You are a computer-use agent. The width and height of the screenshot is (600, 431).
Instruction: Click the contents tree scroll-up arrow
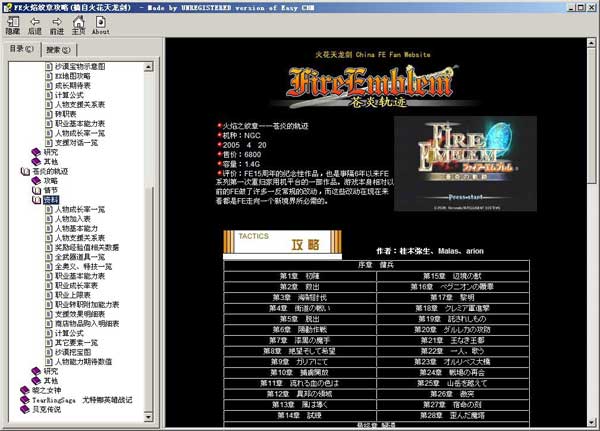coord(148,67)
